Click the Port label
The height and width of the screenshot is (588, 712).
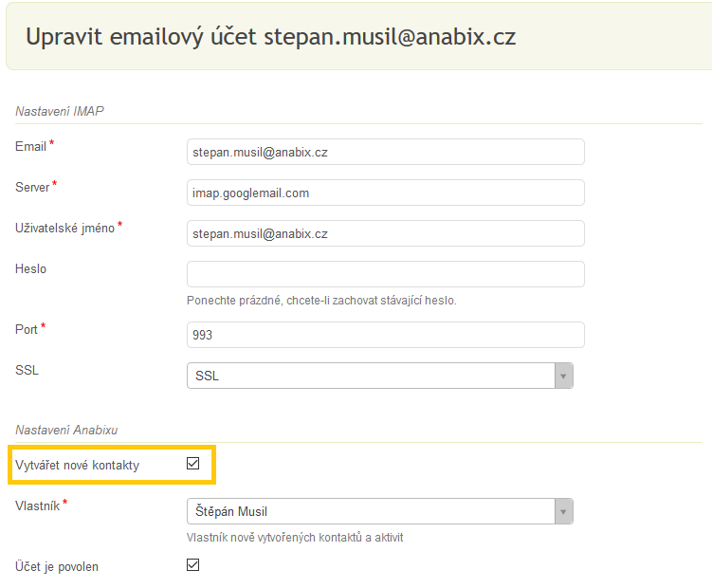[27, 329]
